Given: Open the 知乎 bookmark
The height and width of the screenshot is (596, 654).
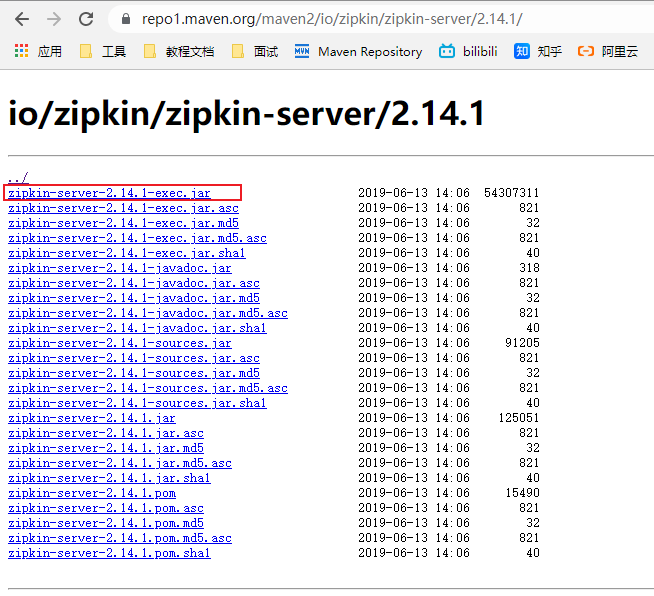Looking at the screenshot, I should 538,51.
